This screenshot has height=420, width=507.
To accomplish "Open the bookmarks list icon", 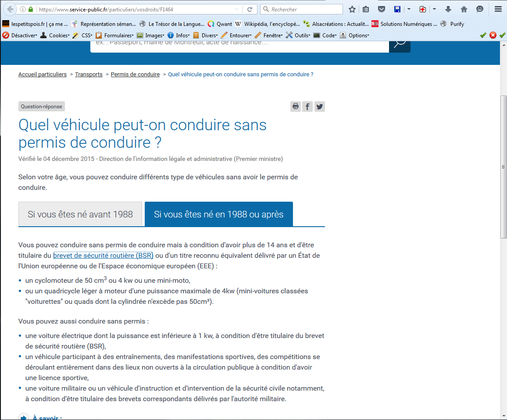I will (366, 9).
